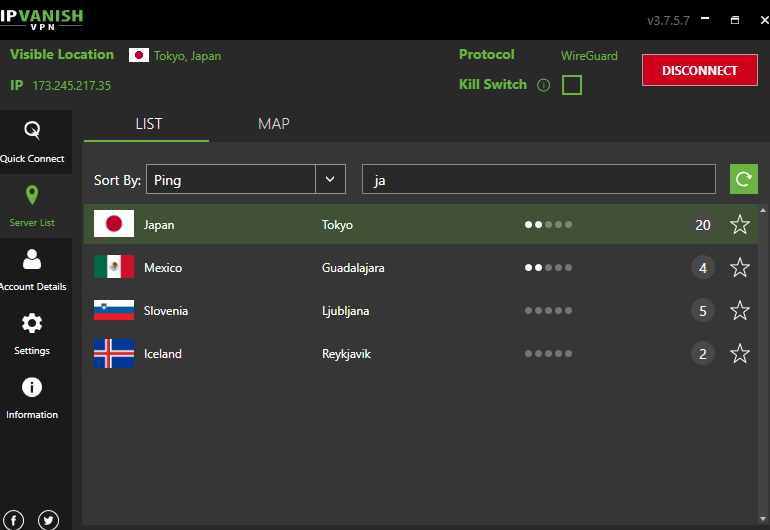
Task: Favorite the Mexico Guadalajara server star
Action: coord(740,268)
